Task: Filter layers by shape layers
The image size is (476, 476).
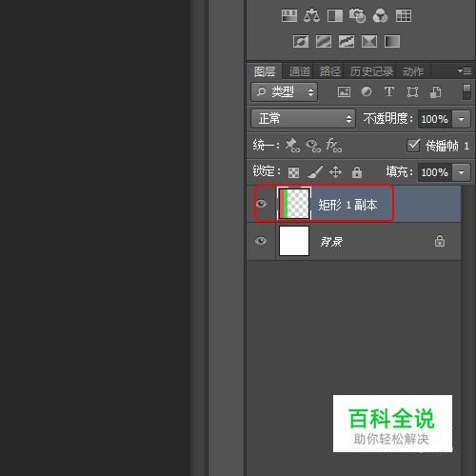Action: [x=412, y=92]
